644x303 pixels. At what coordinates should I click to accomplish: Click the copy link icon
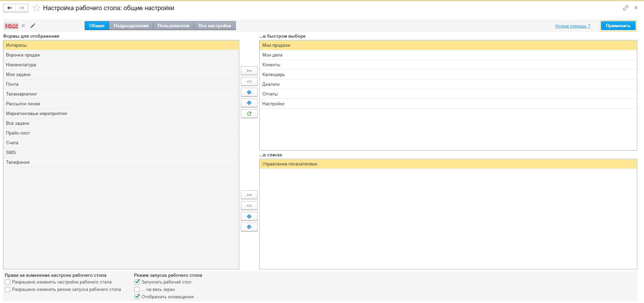625,8
